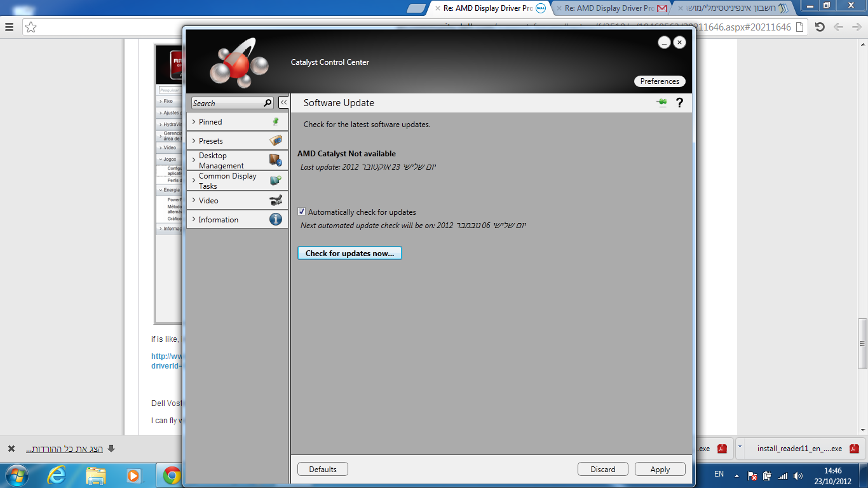Click the EN language indicator

719,474
